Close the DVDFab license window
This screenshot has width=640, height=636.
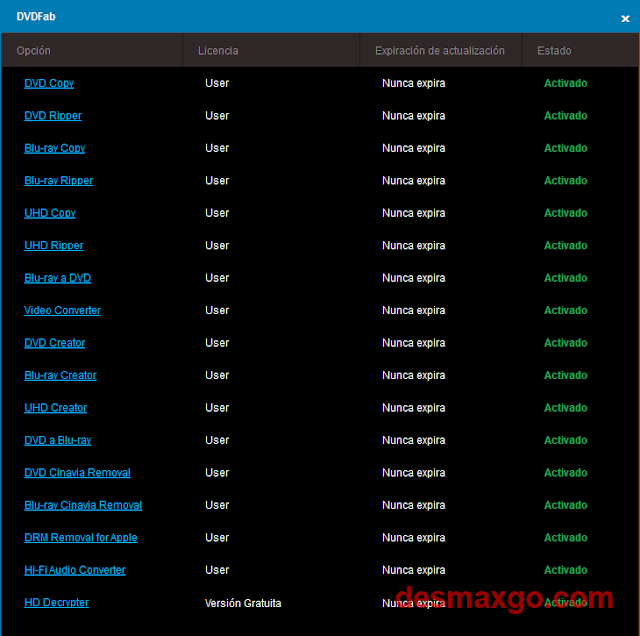625,19
